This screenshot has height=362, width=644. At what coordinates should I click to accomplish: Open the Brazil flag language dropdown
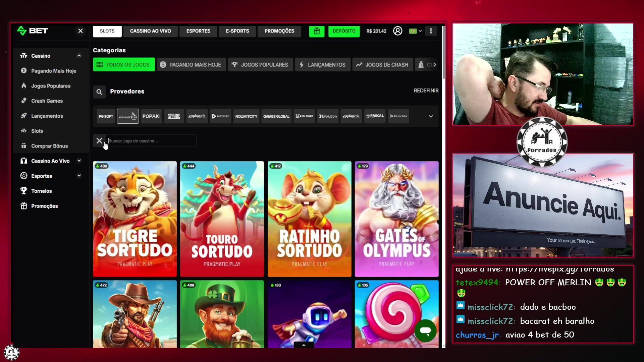(x=416, y=31)
